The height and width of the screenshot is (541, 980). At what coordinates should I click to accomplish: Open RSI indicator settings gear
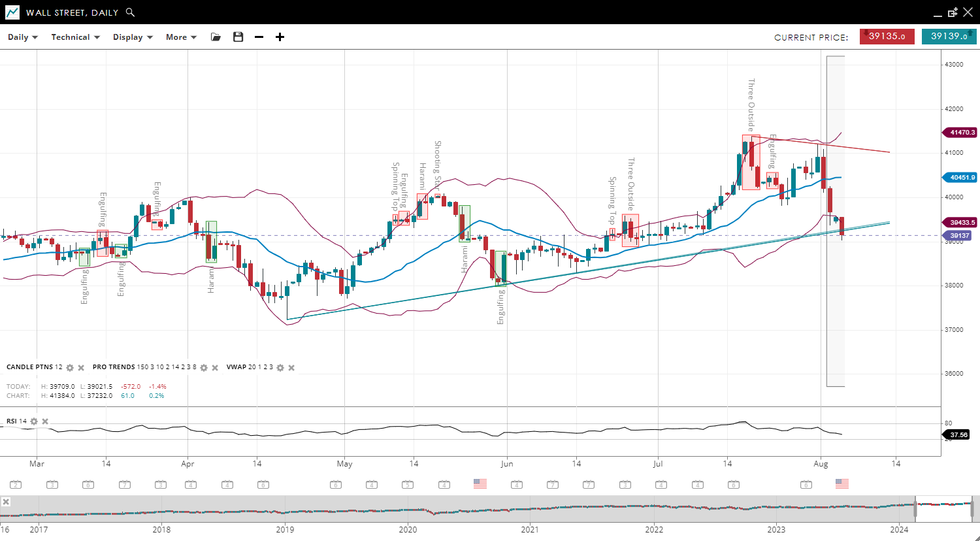tap(34, 421)
